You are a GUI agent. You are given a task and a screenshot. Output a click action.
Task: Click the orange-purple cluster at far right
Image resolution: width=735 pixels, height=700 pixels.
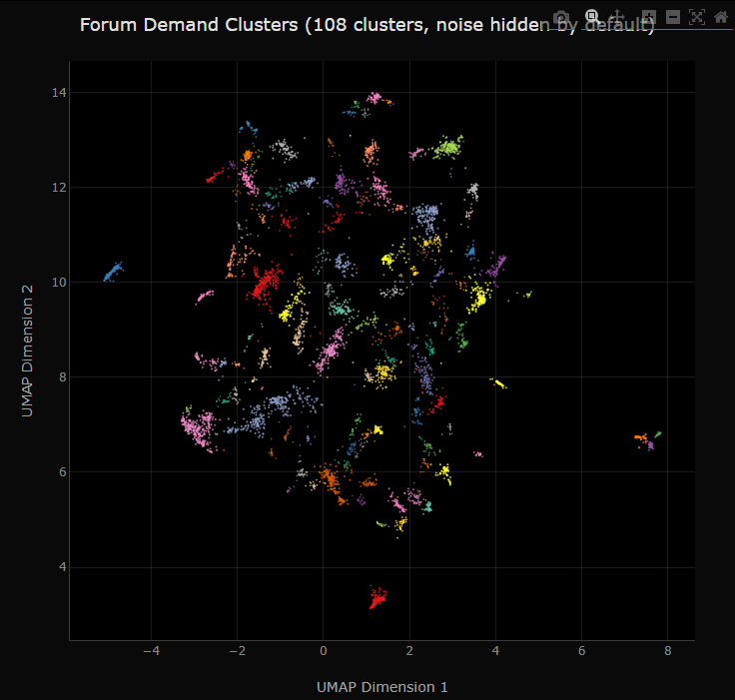pyautogui.click(x=647, y=439)
